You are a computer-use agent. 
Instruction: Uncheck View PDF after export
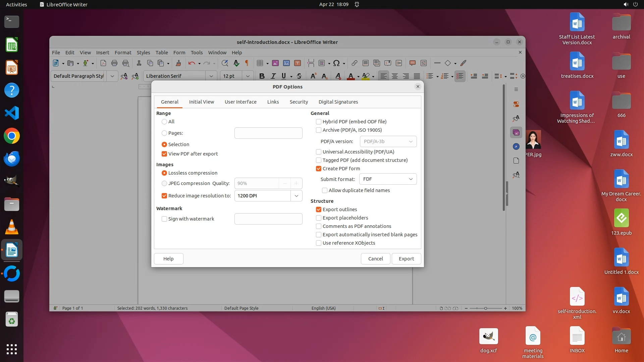coord(164,154)
